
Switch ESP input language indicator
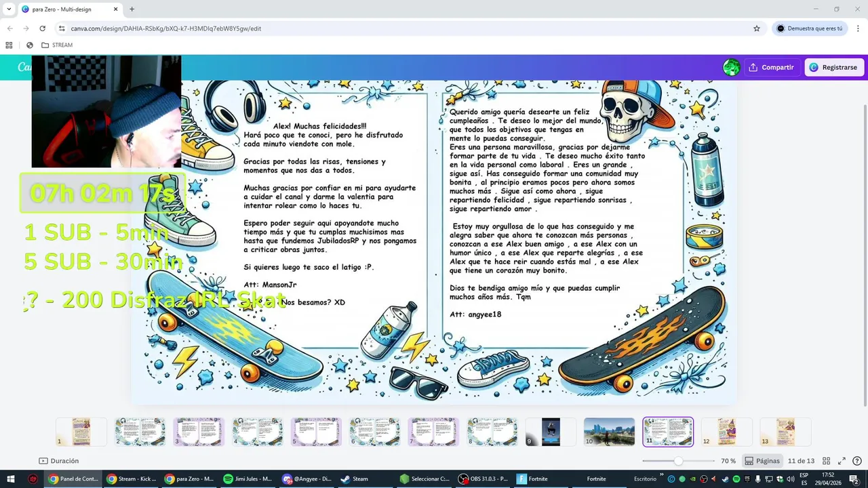pyautogui.click(x=804, y=479)
